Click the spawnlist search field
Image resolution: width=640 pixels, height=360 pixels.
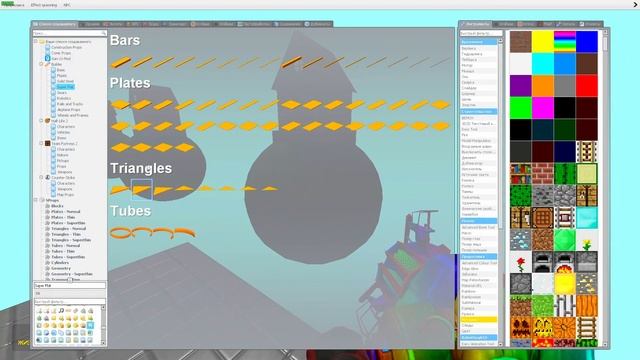pos(69,33)
